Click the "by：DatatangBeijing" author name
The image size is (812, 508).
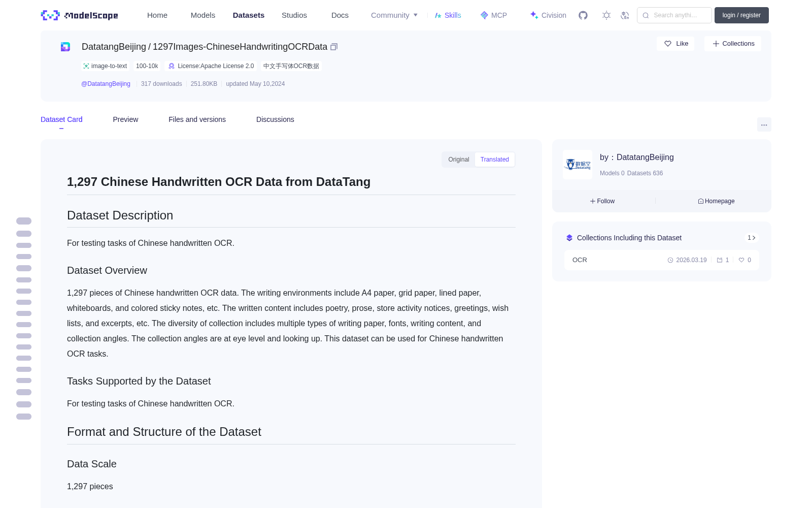[637, 157]
